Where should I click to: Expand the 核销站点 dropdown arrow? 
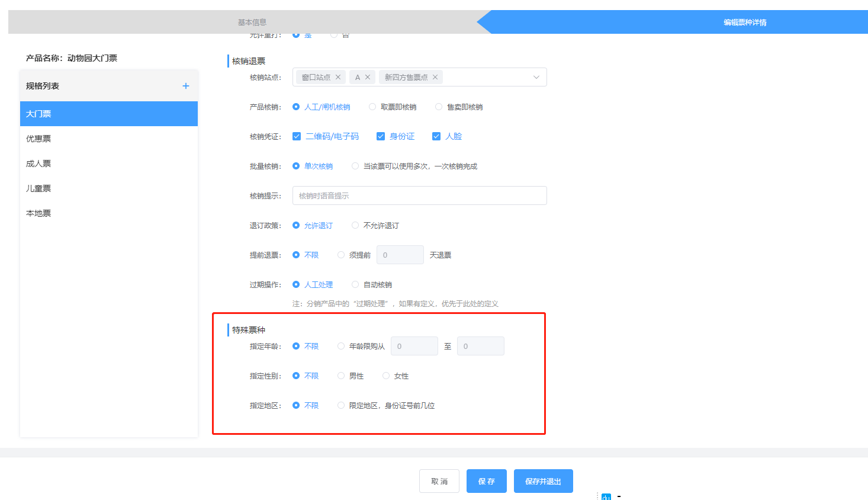pyautogui.click(x=536, y=77)
